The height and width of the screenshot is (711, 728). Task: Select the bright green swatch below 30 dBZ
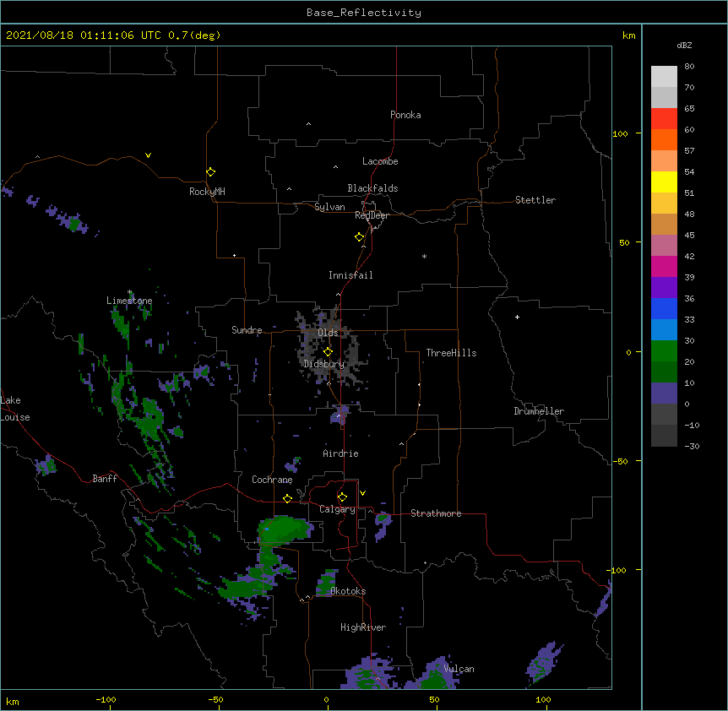pyautogui.click(x=664, y=351)
